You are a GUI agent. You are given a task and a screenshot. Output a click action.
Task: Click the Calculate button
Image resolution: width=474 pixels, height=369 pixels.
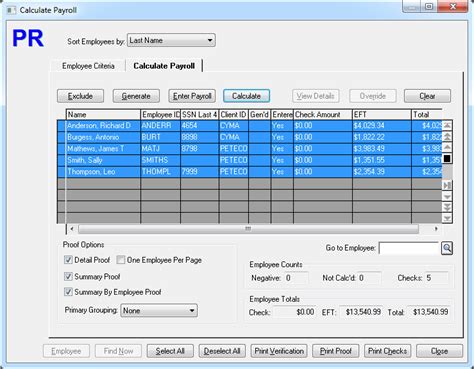(x=246, y=96)
